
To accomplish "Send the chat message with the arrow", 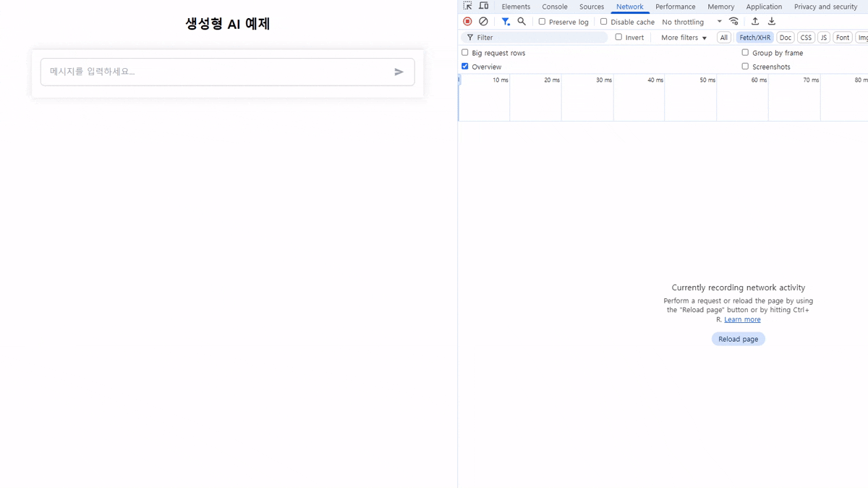I will pos(399,72).
